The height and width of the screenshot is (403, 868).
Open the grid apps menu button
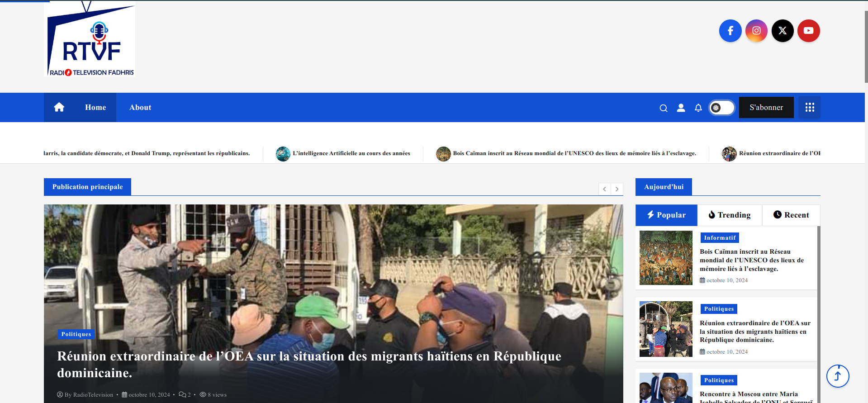[x=809, y=108]
